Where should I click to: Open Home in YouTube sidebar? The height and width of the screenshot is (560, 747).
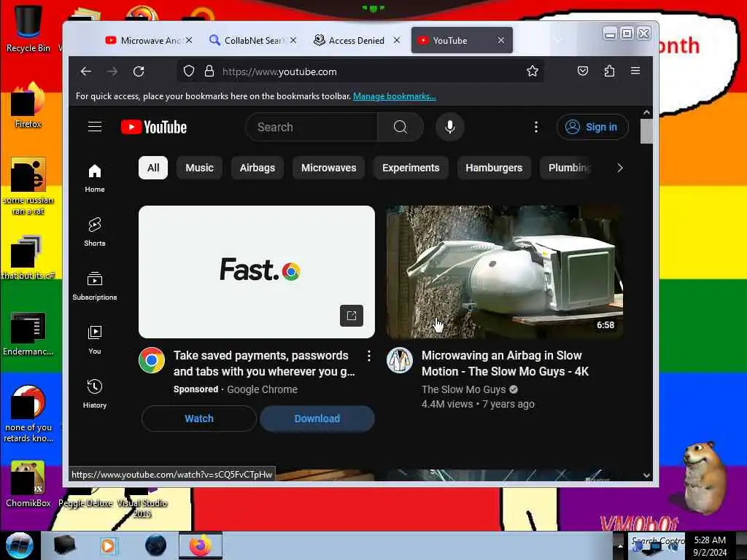pyautogui.click(x=95, y=178)
